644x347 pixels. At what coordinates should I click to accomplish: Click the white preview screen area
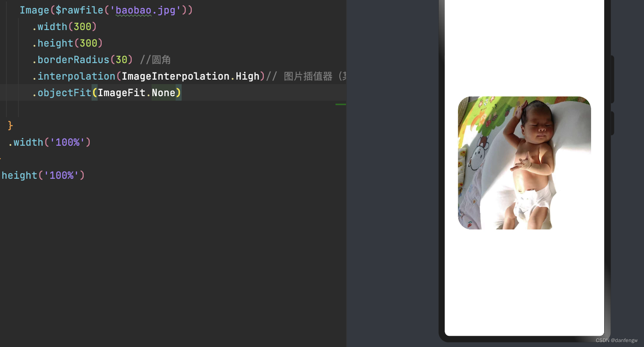[524, 282]
